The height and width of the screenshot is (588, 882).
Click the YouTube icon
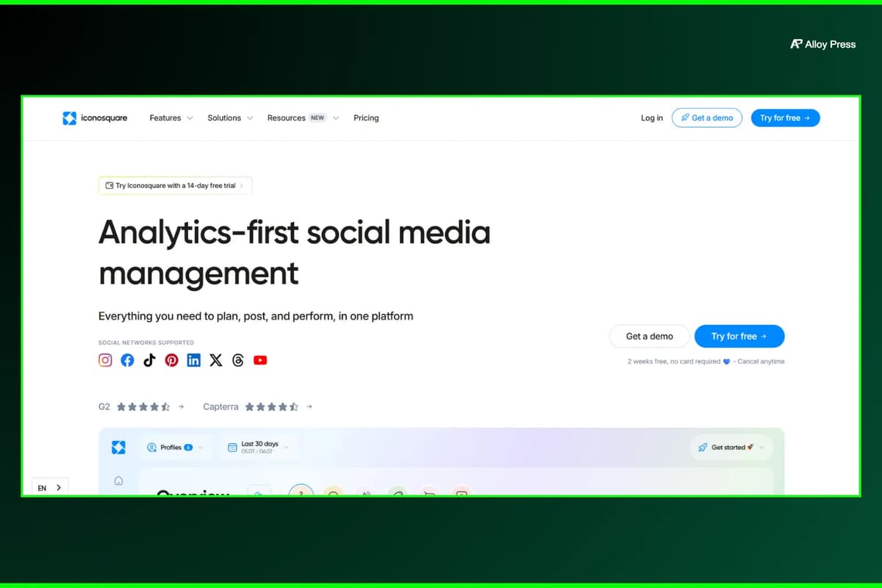coord(260,360)
